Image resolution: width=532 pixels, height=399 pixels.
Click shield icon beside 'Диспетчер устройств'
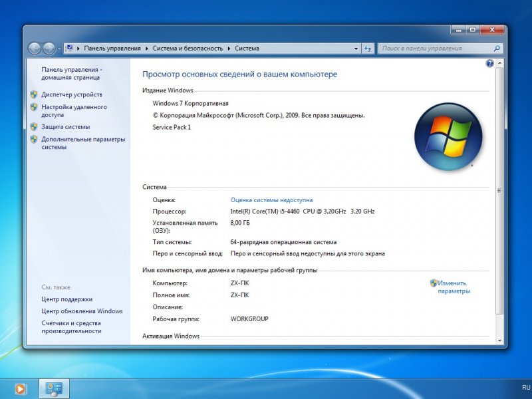point(34,94)
